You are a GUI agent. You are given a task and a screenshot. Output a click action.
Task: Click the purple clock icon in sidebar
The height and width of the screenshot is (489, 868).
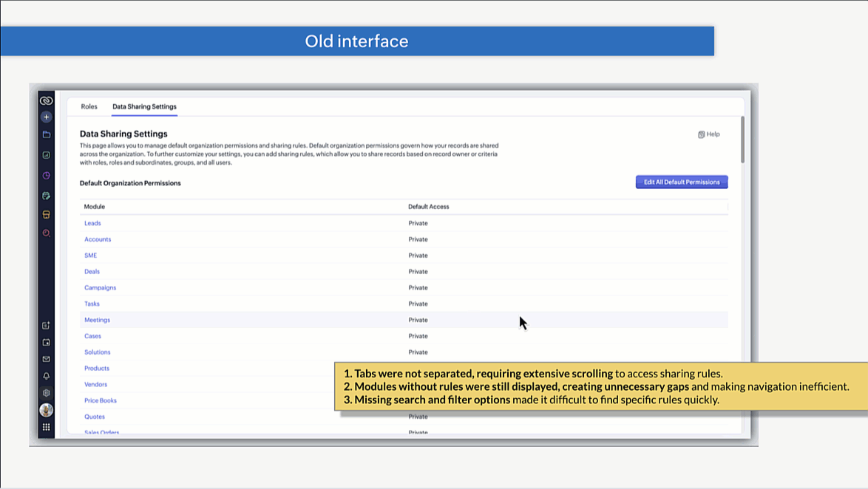[x=46, y=176]
